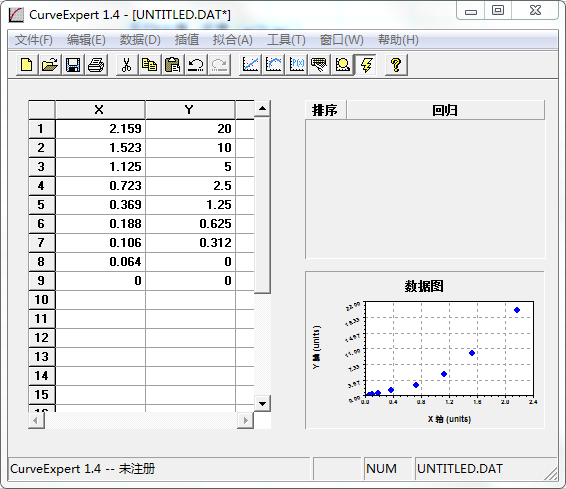The image size is (566, 489).
Task: Select row header 1
Action: tap(42, 129)
